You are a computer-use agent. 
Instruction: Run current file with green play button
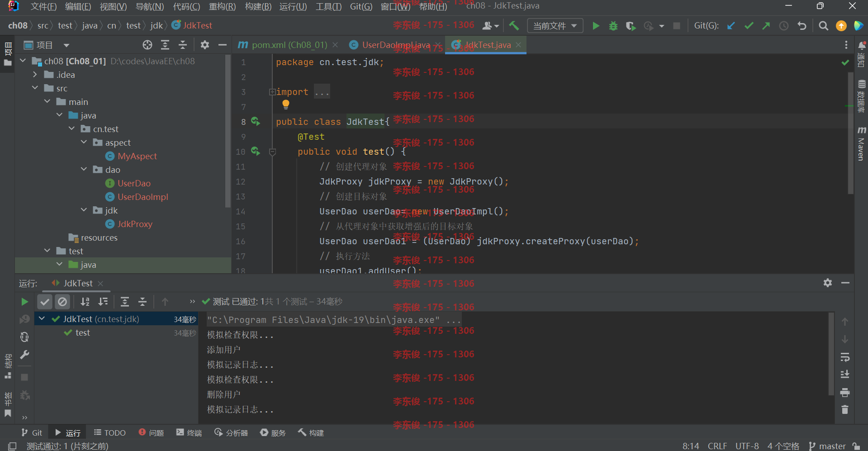pyautogui.click(x=596, y=26)
